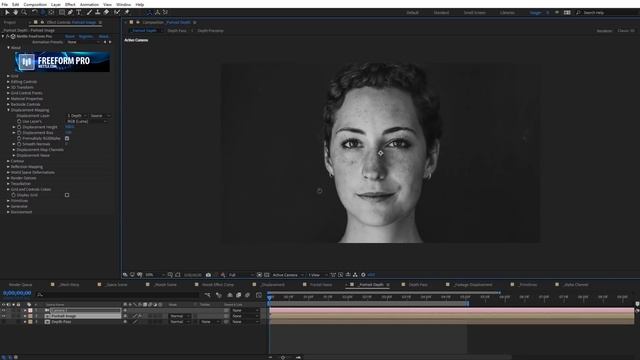The width and height of the screenshot is (640, 360).
Task: Select the Selection arrow tool
Action: click(x=7, y=13)
